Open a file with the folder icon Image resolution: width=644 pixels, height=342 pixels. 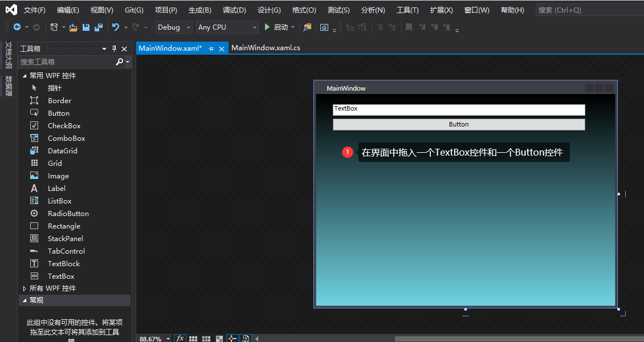tap(73, 27)
